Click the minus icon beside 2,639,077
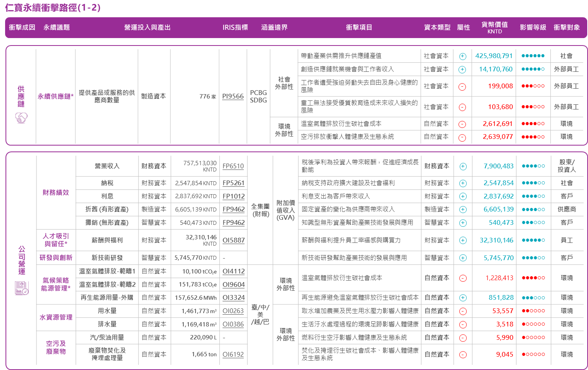 [x=462, y=137]
